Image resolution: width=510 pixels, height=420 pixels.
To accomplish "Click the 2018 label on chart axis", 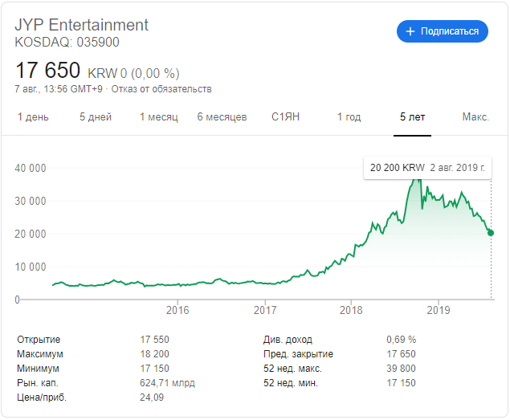I will point(351,309).
